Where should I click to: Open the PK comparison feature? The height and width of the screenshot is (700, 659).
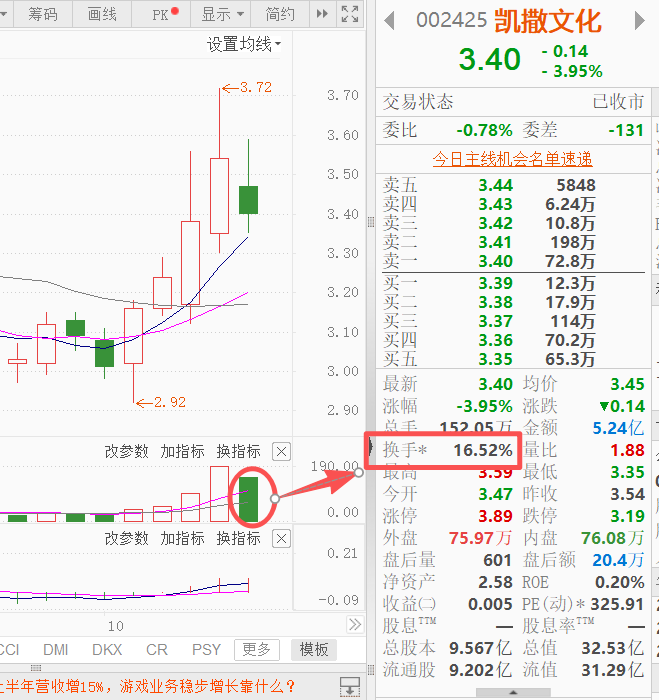click(x=161, y=14)
